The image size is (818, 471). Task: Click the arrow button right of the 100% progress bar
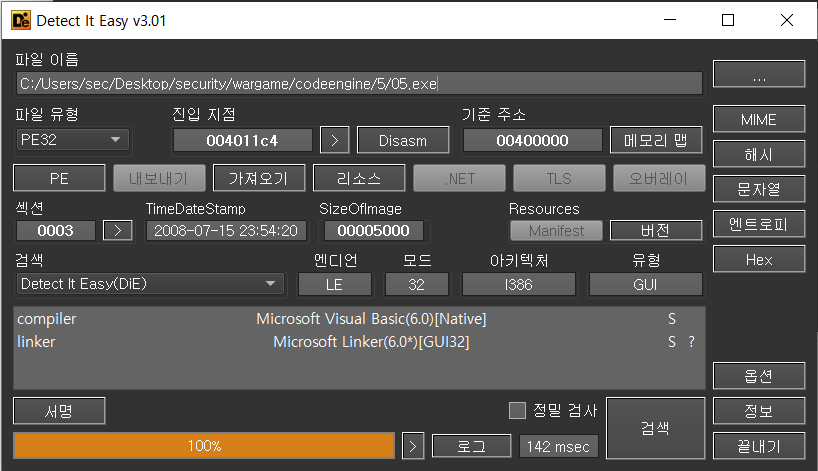click(413, 446)
